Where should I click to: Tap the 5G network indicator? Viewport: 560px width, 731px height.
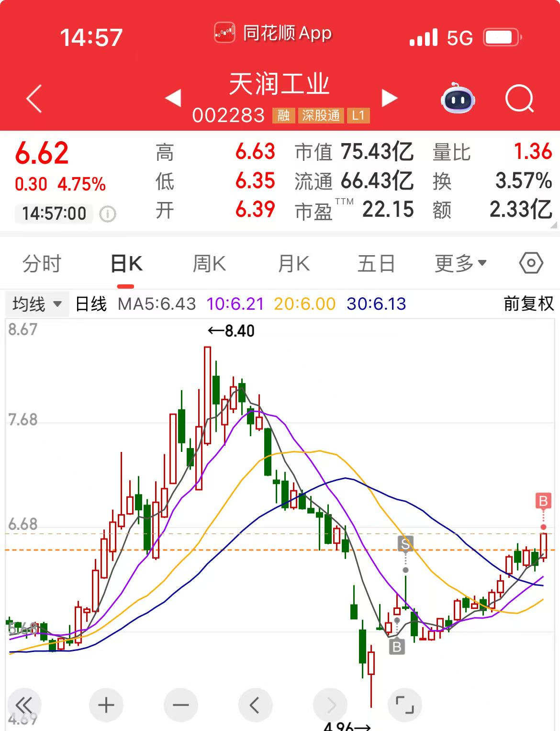(459, 38)
